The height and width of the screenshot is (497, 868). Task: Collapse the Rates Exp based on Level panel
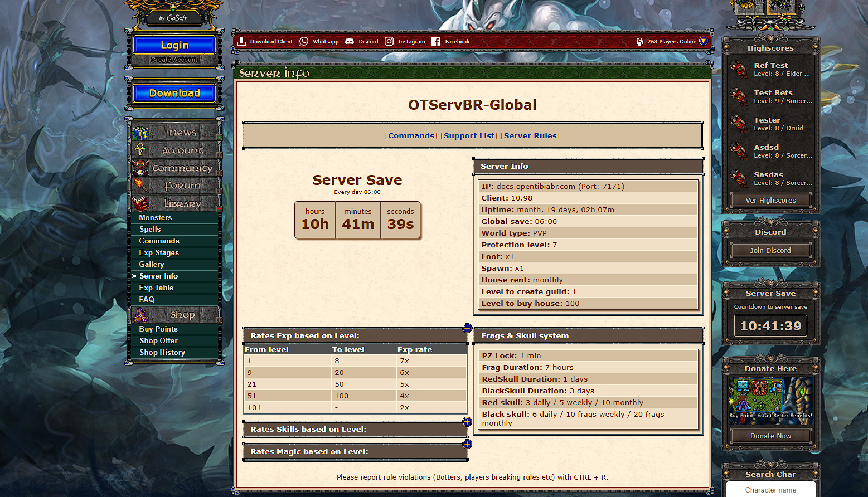(x=467, y=328)
